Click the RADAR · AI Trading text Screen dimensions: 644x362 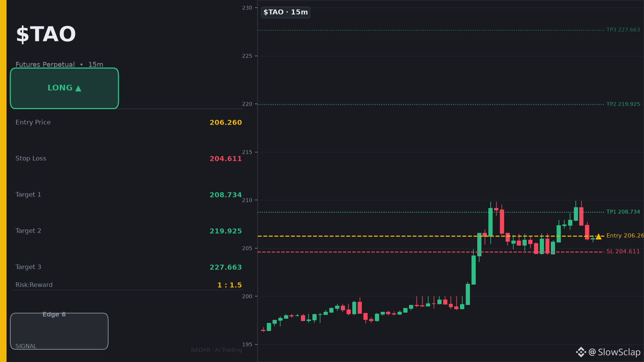(x=217, y=350)
